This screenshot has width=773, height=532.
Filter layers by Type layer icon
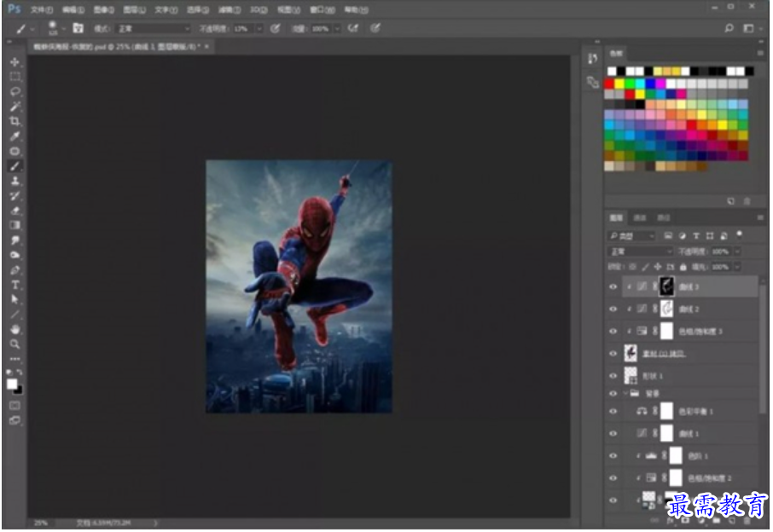[x=696, y=236]
